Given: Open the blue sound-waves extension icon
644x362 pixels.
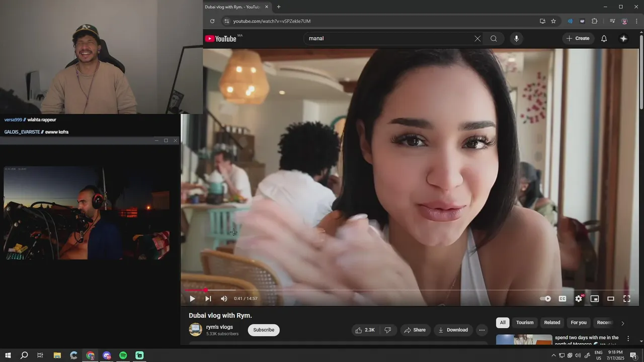Looking at the screenshot, I should [x=570, y=21].
